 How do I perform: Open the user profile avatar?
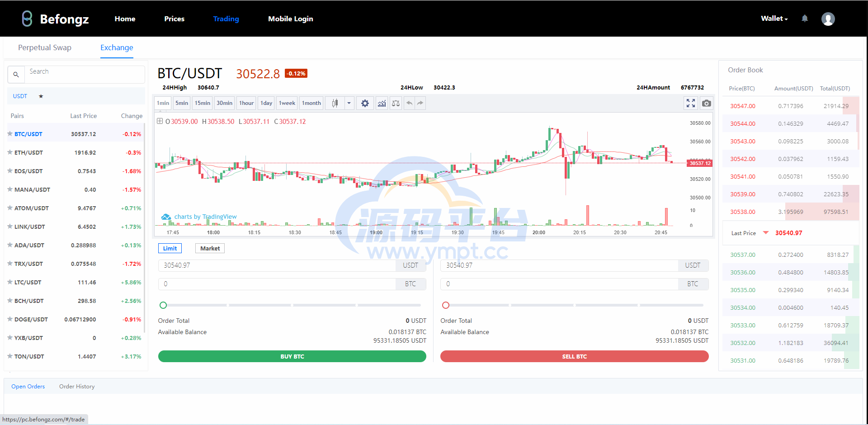828,19
